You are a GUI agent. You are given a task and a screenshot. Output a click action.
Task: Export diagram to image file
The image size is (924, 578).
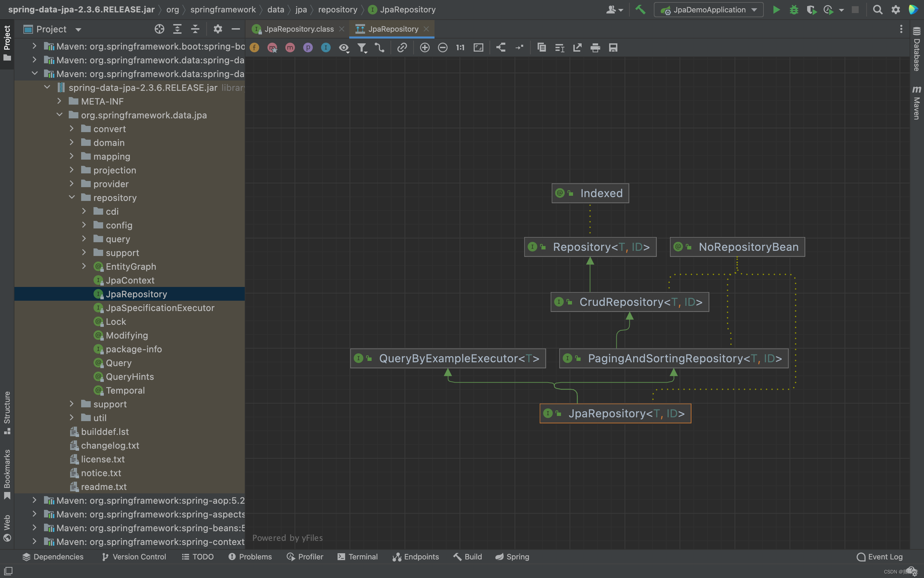(577, 47)
